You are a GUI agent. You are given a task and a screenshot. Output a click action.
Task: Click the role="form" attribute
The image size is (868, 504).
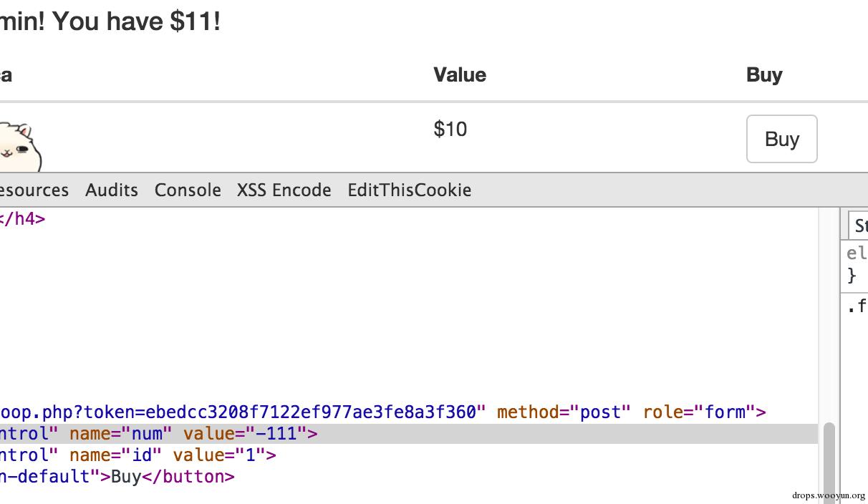694,412
